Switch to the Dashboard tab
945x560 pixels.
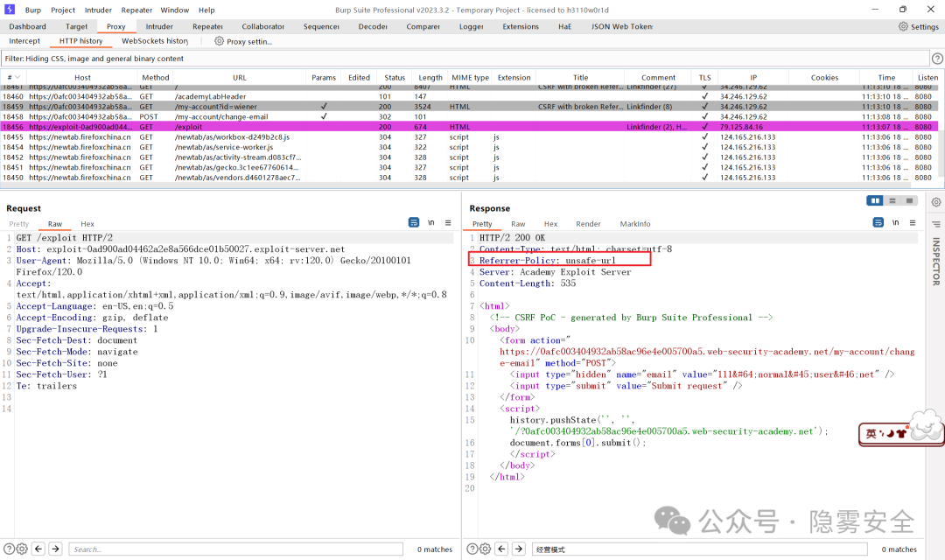(27, 26)
